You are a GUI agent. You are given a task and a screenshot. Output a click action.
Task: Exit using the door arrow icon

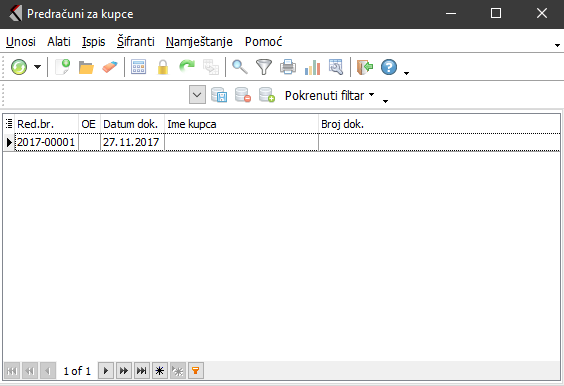(365, 67)
